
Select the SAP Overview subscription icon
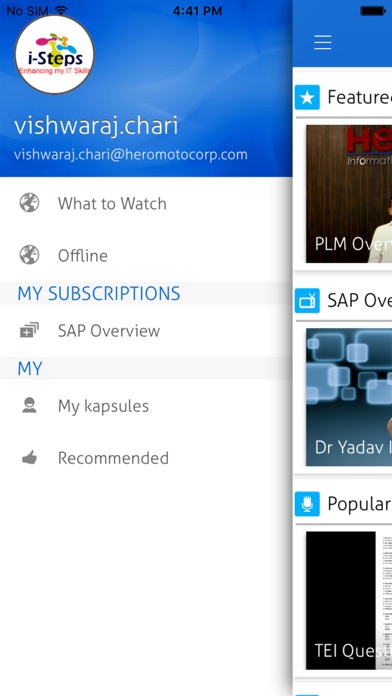(x=29, y=330)
